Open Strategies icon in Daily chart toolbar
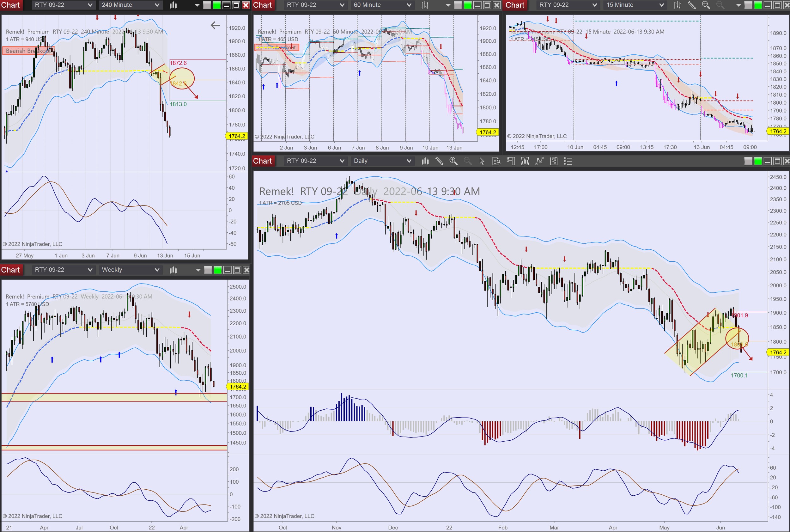This screenshot has height=532, width=790. coord(554,161)
